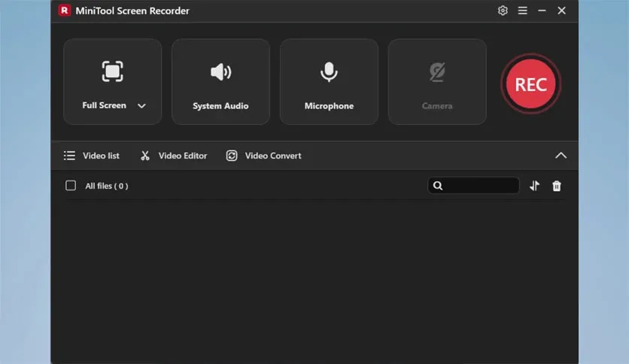
Task: Open the settings gear in title bar
Action: click(x=503, y=11)
